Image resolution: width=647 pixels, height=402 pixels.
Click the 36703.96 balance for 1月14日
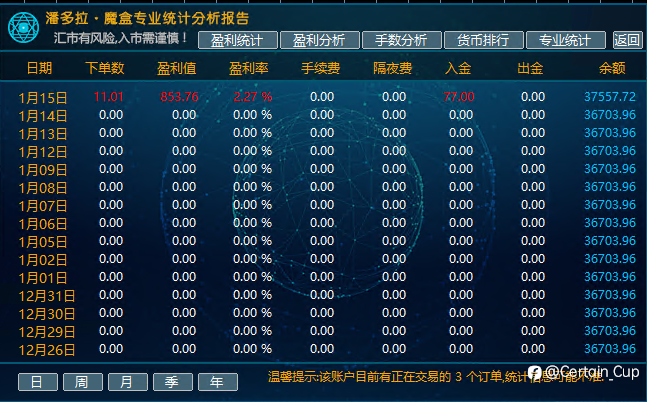tap(610, 115)
